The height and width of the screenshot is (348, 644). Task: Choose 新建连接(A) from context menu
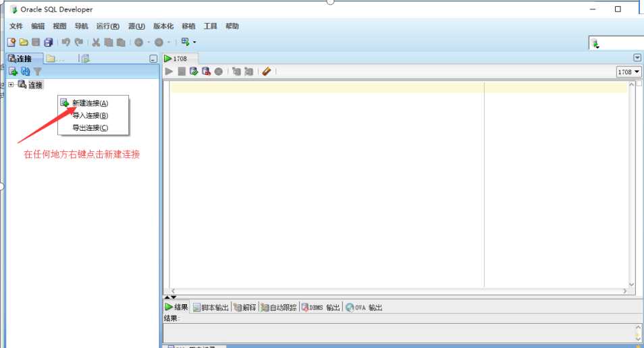click(x=90, y=103)
